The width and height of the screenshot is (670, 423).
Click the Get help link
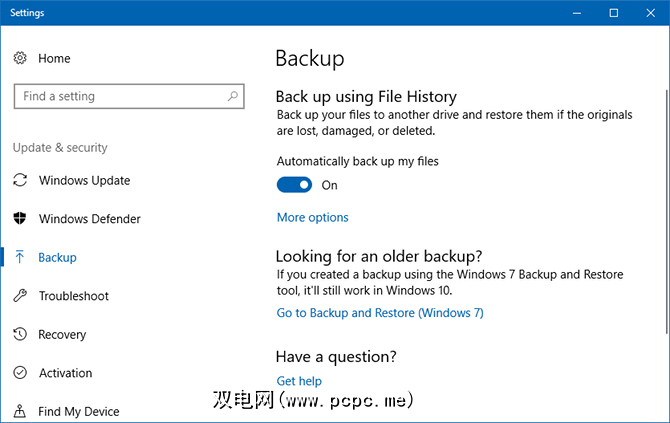click(299, 381)
